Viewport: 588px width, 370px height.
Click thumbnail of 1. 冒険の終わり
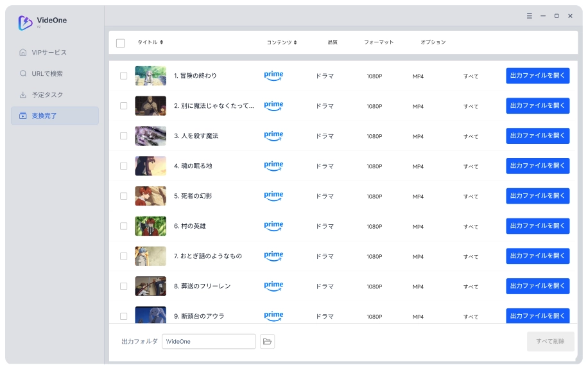(x=150, y=76)
